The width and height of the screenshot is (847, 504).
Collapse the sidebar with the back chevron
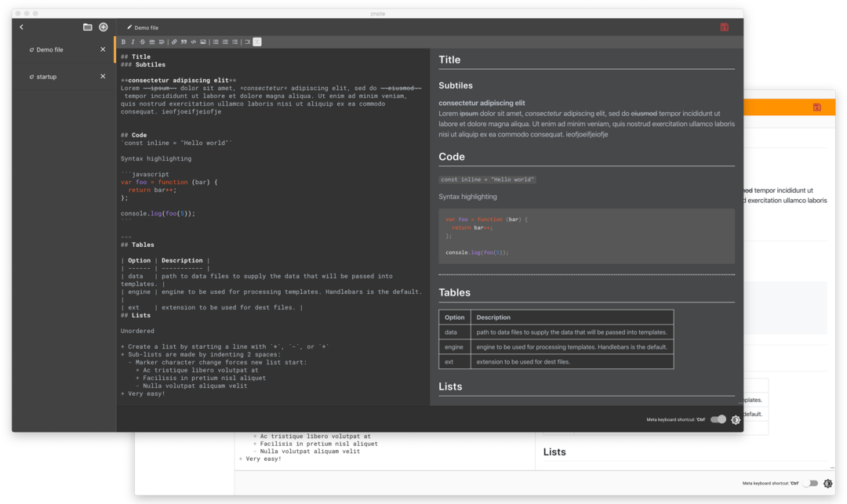[x=21, y=27]
